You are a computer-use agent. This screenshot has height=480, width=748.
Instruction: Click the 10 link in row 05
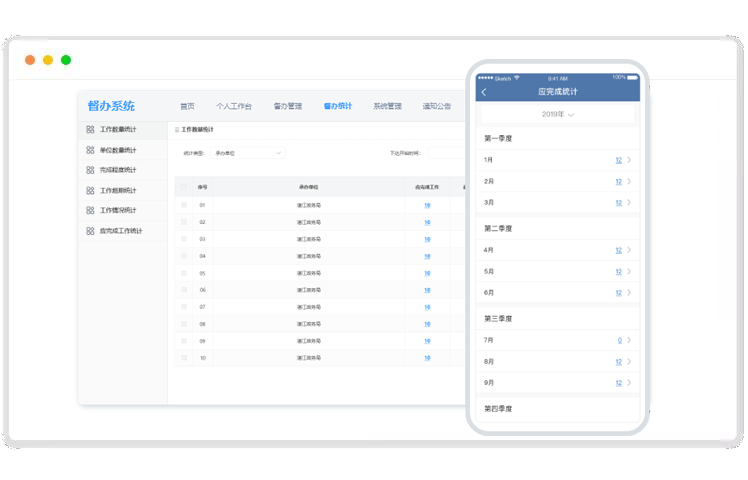click(427, 273)
